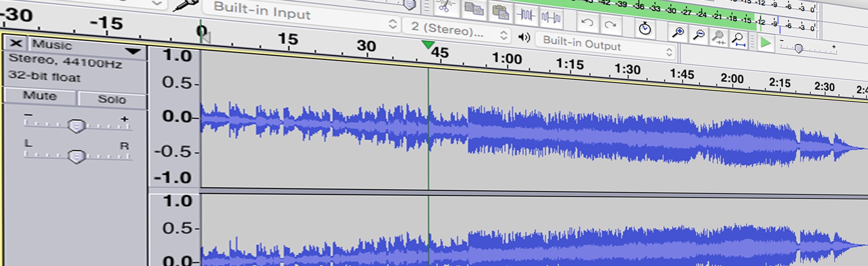
Task: Click the -0.5 value on left channel scale
Action: coord(173,151)
